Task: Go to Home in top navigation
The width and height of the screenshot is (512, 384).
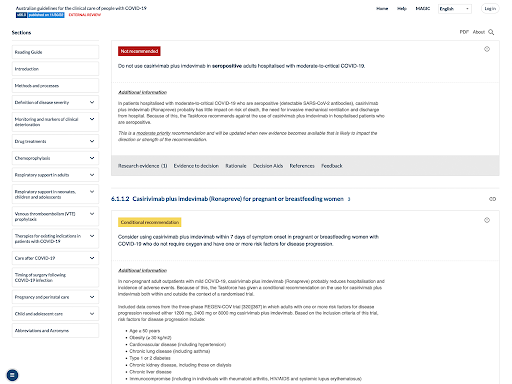Action: pyautogui.click(x=382, y=9)
